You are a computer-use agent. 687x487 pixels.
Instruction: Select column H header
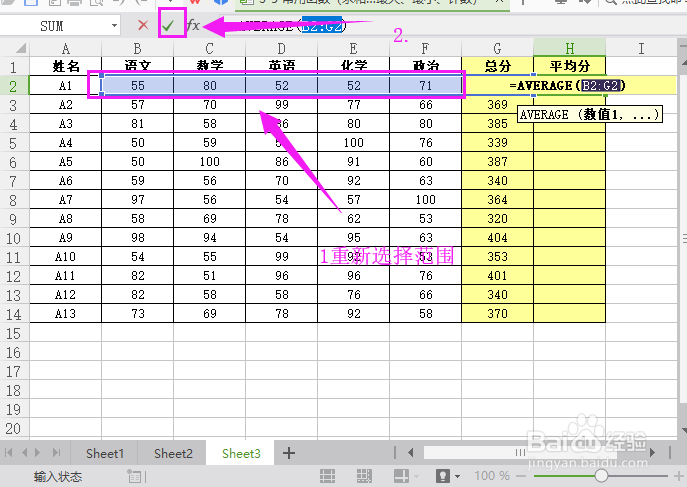pos(570,48)
